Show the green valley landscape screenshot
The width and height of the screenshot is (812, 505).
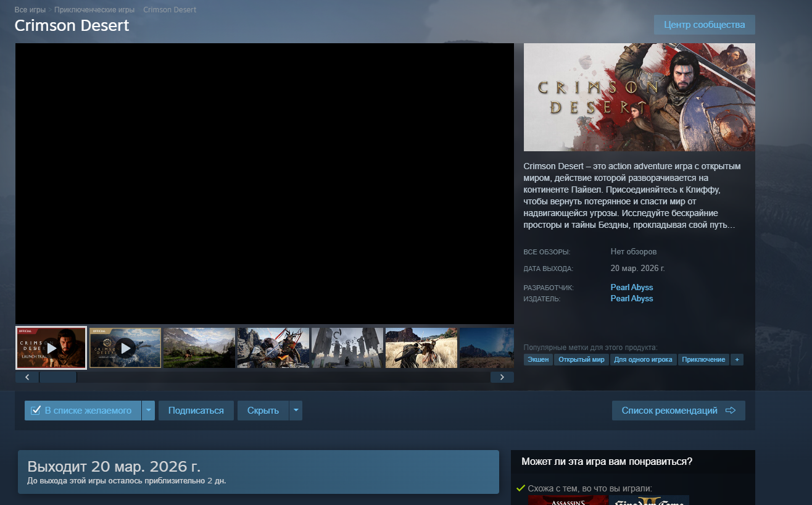click(x=199, y=348)
